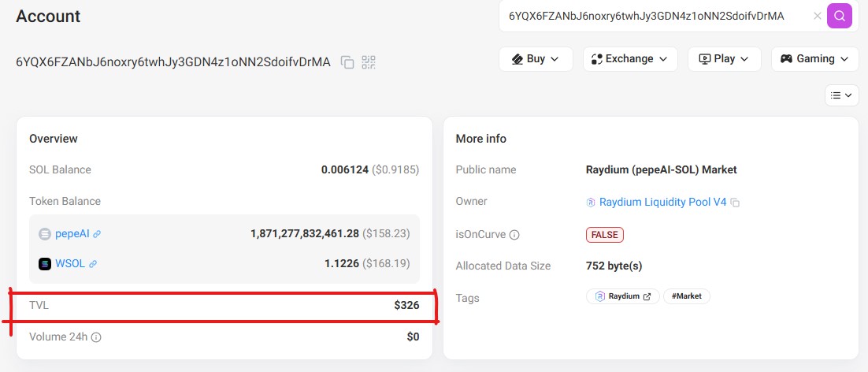
Task: Copy the owner address next to Raydium Liquidity Pool V4
Action: point(735,203)
